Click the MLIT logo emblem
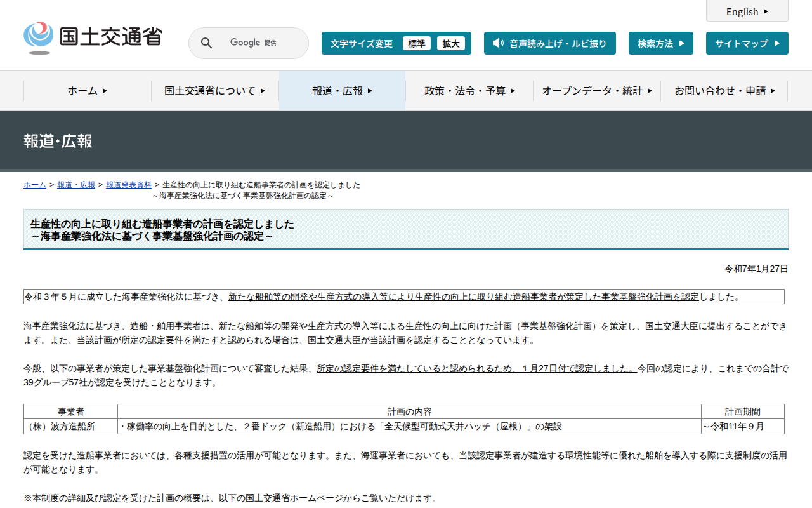Viewport: 812px width, 508px height. pos(39,37)
